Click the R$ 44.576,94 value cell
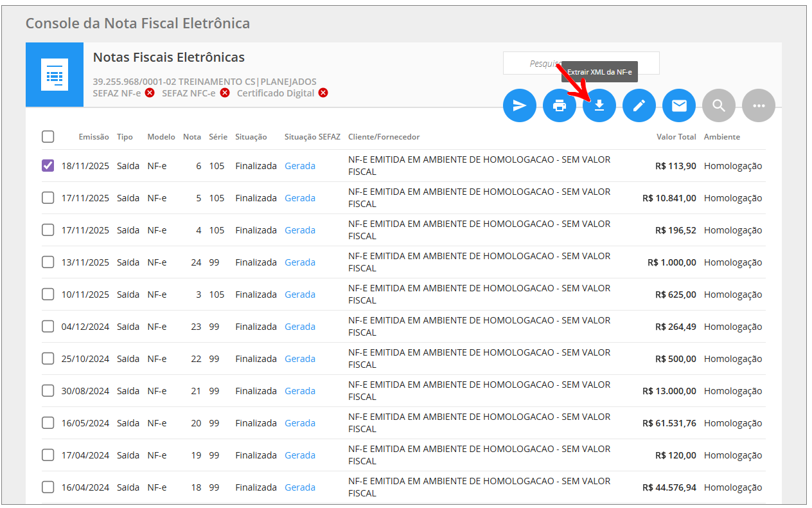Viewport: 812px width, 508px height. point(669,487)
